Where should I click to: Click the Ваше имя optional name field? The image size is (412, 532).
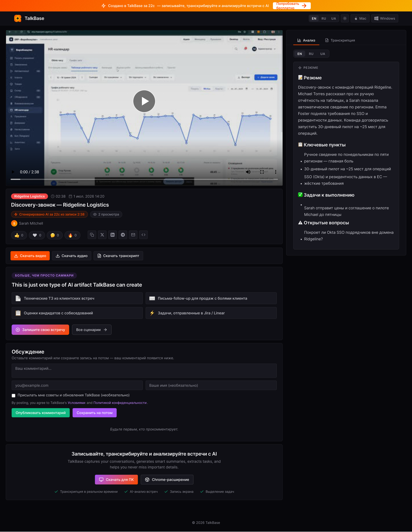(211, 385)
